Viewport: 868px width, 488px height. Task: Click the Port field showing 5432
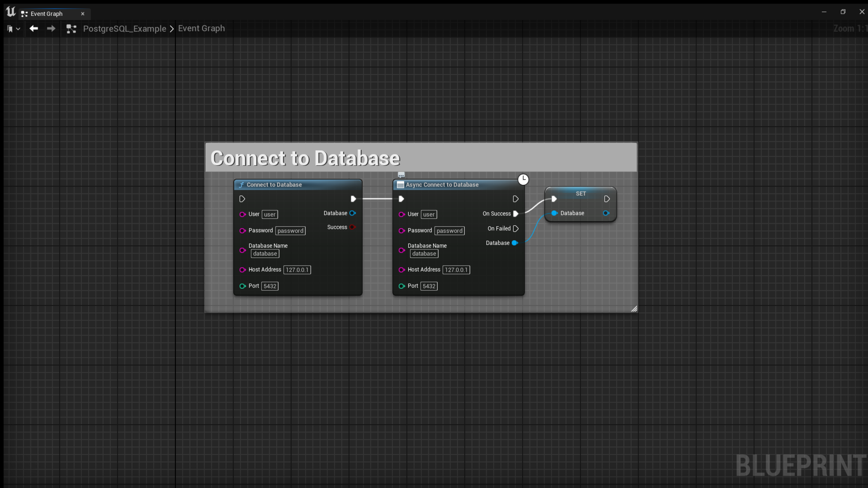pyautogui.click(x=270, y=286)
